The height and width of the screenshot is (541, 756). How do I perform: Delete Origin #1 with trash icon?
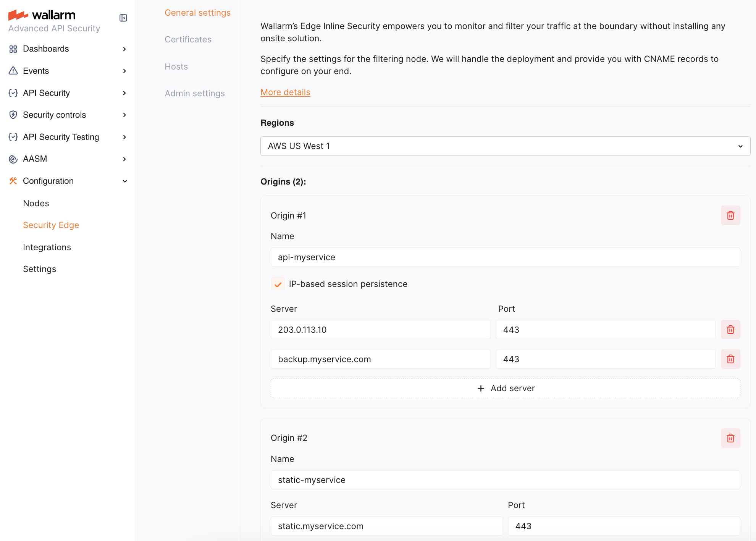tap(730, 215)
